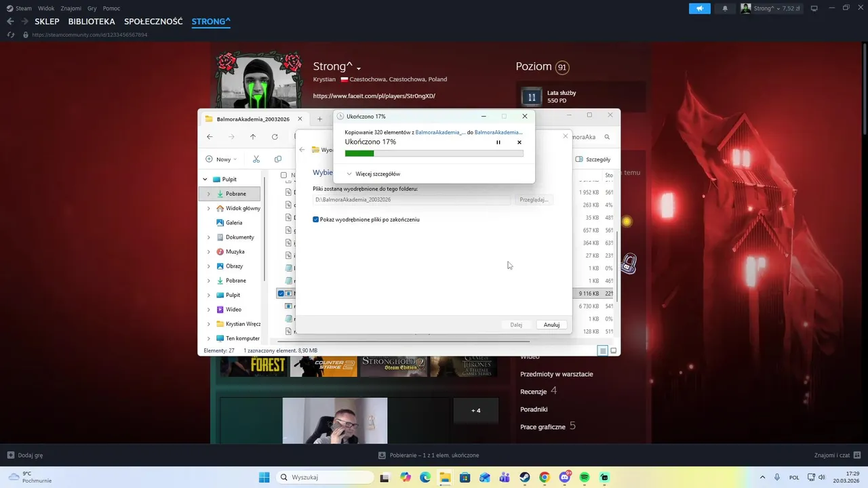Go to SKLEP tab

[47, 22]
